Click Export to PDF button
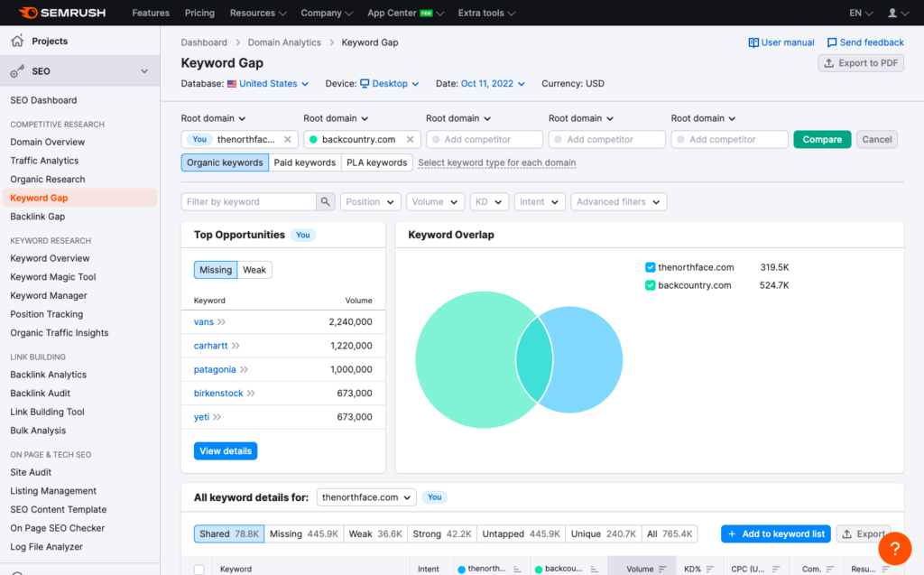The height and width of the screenshot is (575, 924). pyautogui.click(x=861, y=63)
